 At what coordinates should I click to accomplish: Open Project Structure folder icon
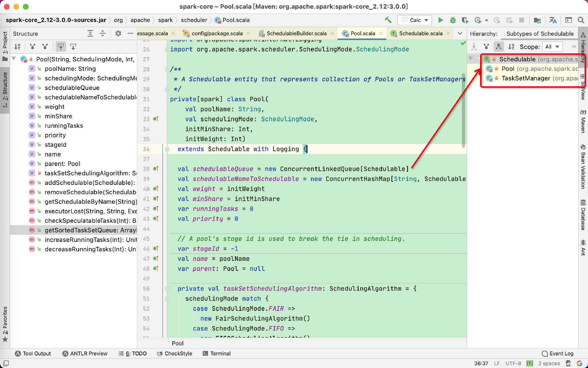[x=537, y=20]
